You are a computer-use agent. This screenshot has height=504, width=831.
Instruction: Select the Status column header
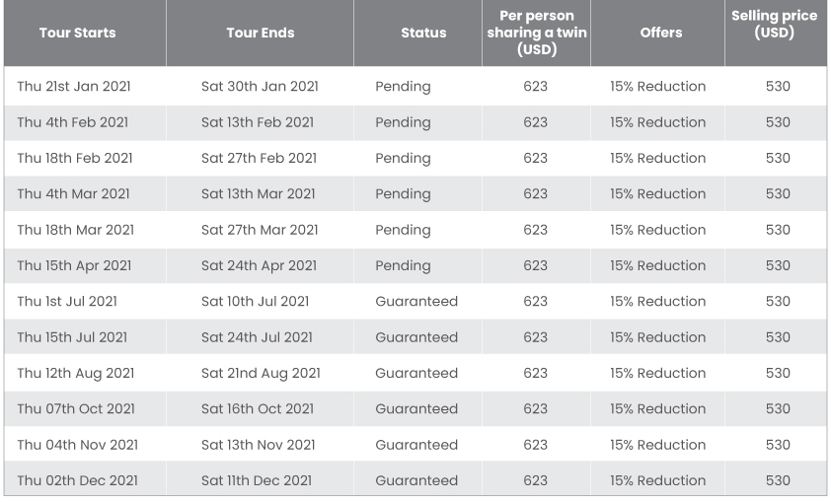pos(423,33)
